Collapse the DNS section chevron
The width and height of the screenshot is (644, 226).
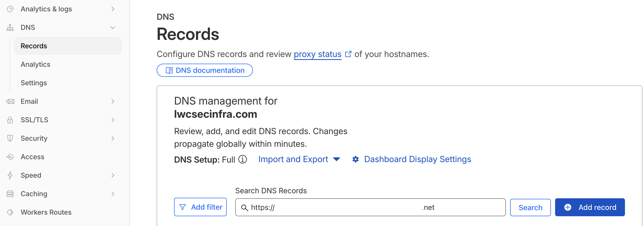point(113,27)
